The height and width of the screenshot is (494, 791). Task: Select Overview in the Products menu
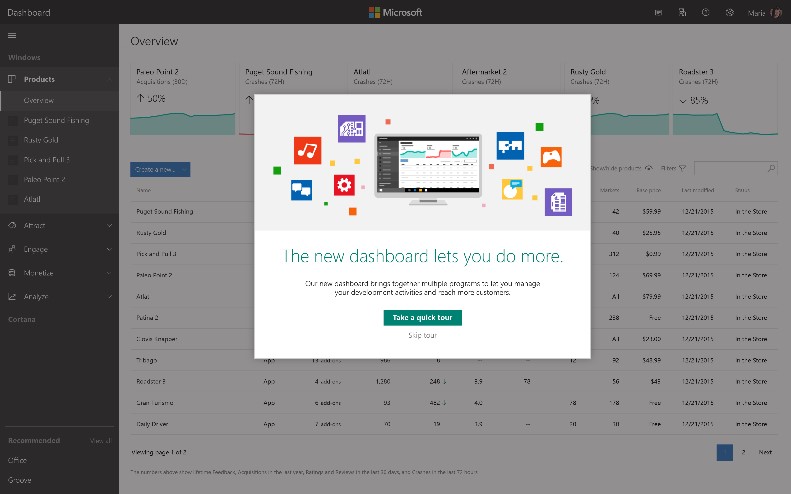tap(38, 100)
